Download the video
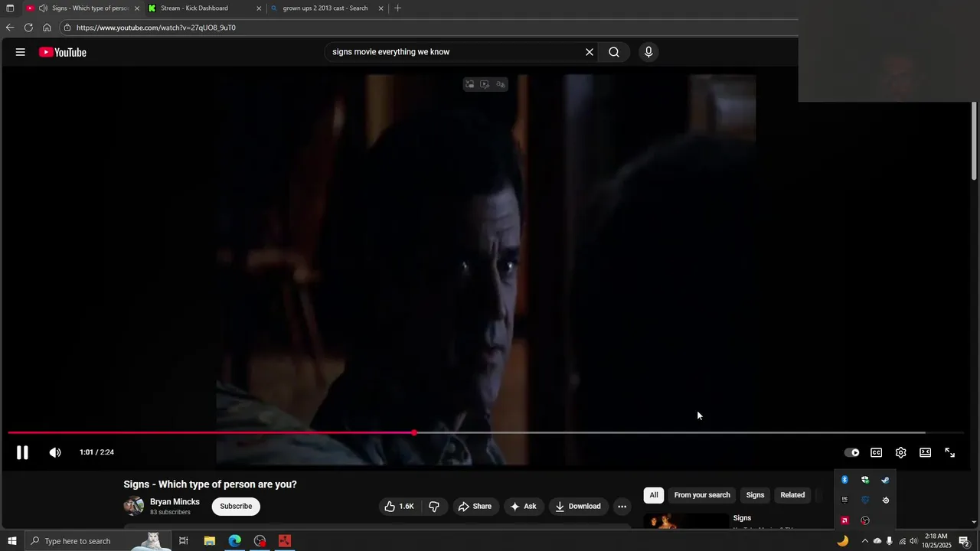 (x=578, y=507)
